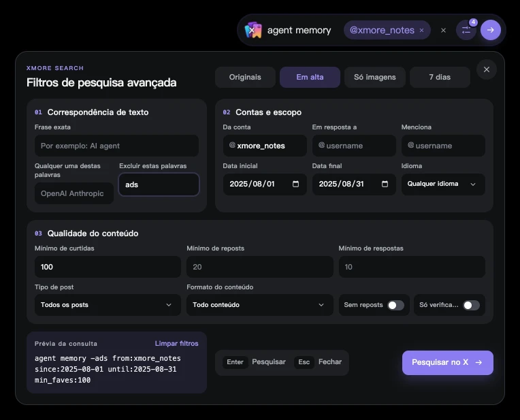
Task: Click the Pesquisar no X button
Action: (x=448, y=363)
